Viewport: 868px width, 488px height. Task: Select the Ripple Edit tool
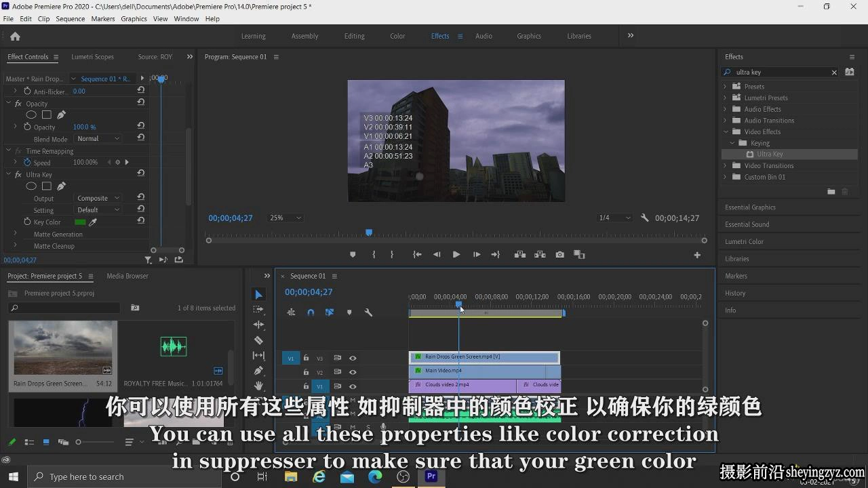coord(258,325)
